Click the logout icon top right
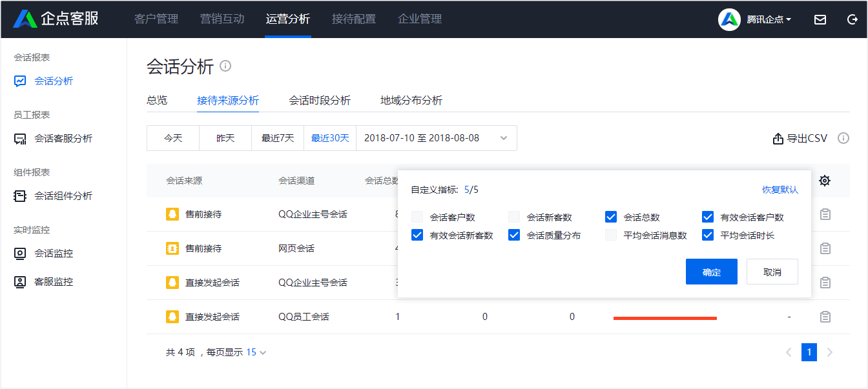Screen dimensions: 868x389 [x=852, y=19]
